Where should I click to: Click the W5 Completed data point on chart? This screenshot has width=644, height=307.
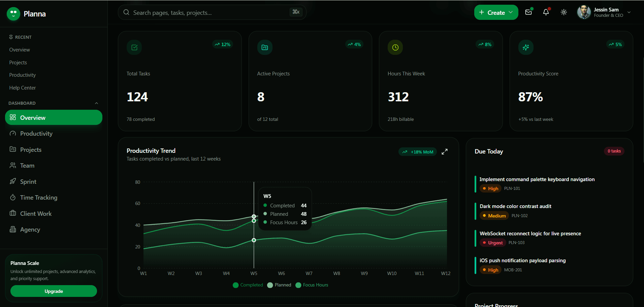point(254,221)
